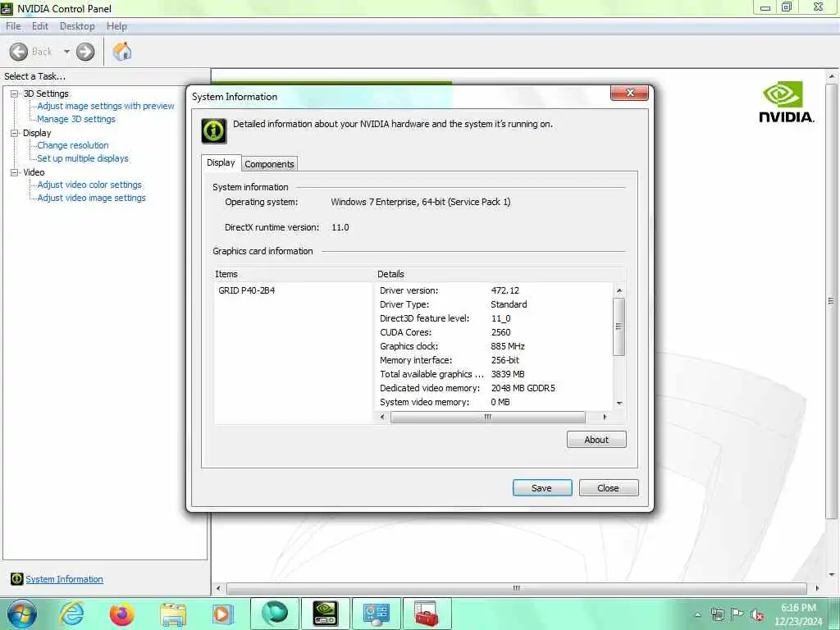
Task: Click main window vertical scrollbar thumb
Action: (x=832, y=301)
